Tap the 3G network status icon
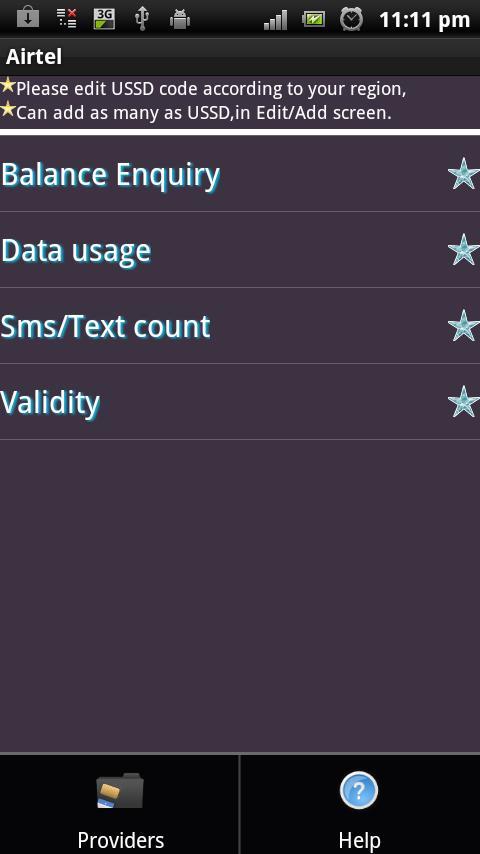The height and width of the screenshot is (854, 480). 104,19
